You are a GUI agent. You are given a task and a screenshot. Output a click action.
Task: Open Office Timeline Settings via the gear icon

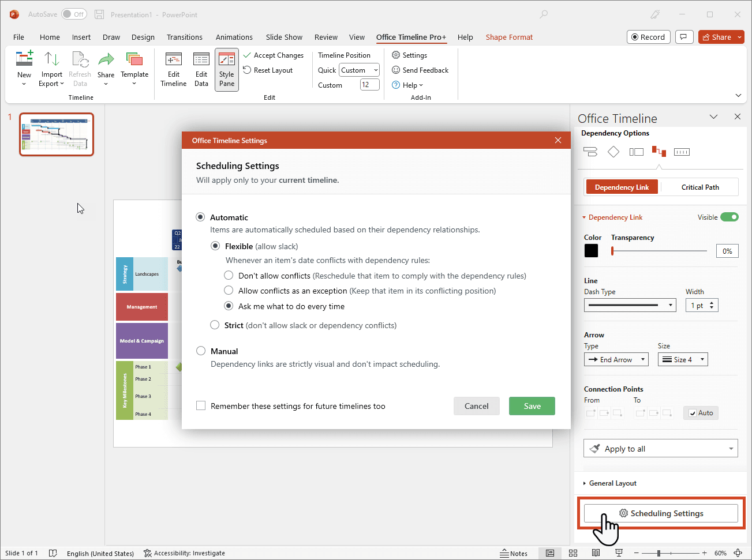[x=410, y=55]
